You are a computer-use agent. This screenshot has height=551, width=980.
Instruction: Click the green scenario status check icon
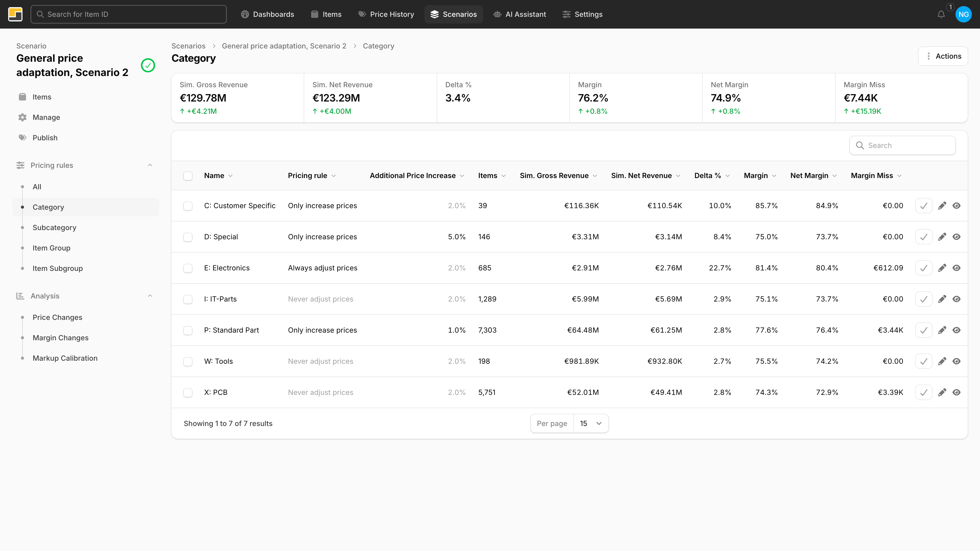148,65
